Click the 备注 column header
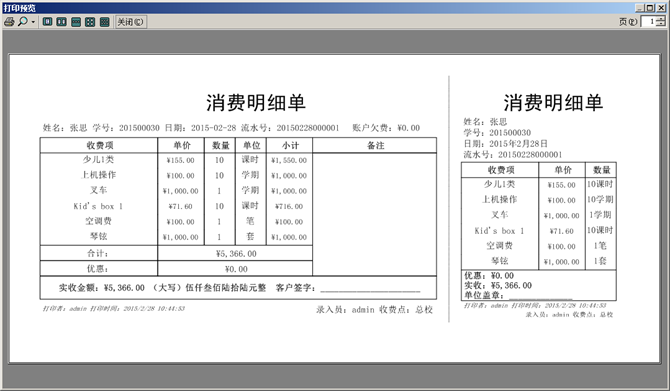The height and width of the screenshot is (391, 670). (375, 145)
